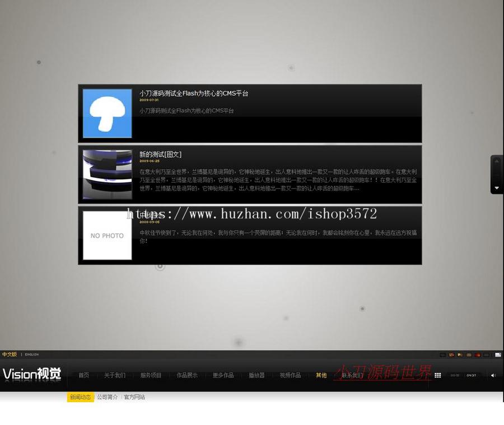Click the grid view icon in the navbar
The image size is (504, 425).
point(437,375)
